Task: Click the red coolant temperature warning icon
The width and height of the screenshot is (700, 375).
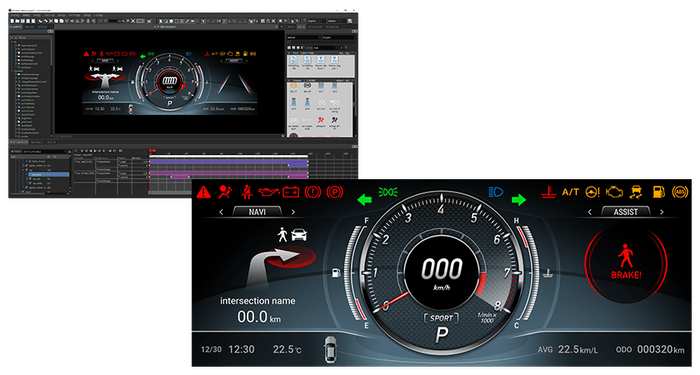Action: tap(548, 192)
